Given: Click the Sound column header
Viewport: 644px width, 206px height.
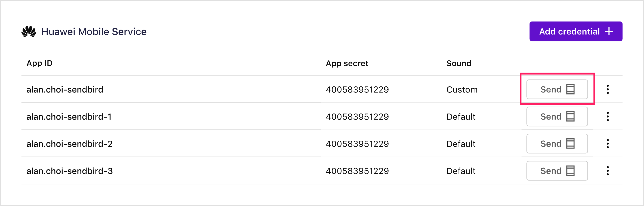Looking at the screenshot, I should tap(459, 63).
